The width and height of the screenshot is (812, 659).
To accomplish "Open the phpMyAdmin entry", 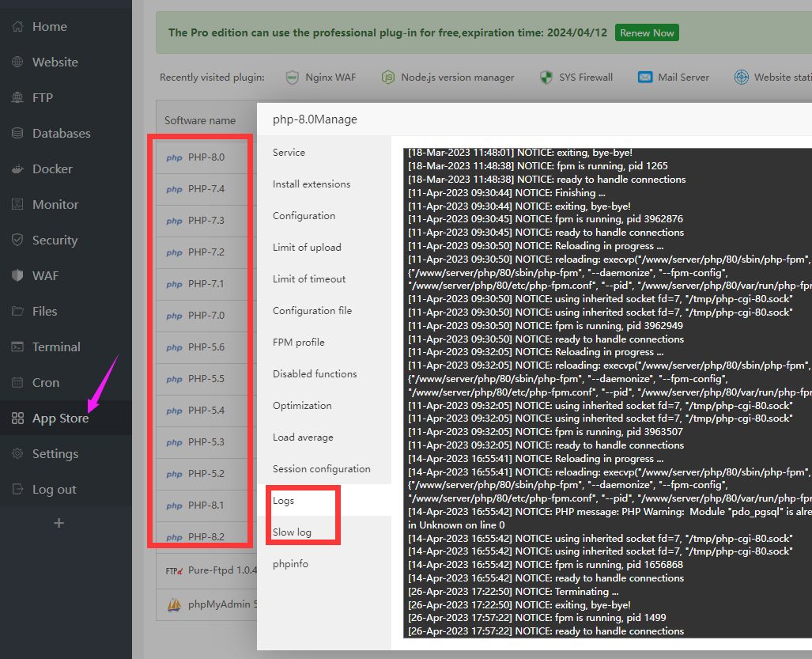I will (x=225, y=605).
